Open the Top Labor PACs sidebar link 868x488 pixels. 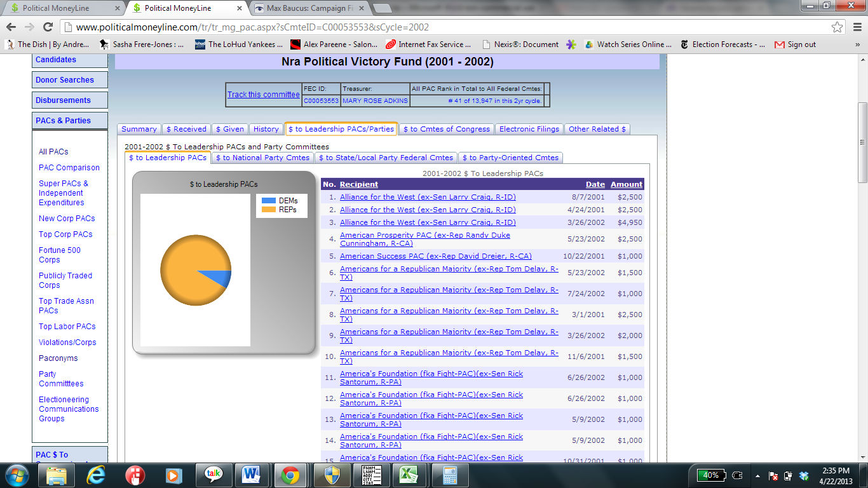click(x=67, y=327)
